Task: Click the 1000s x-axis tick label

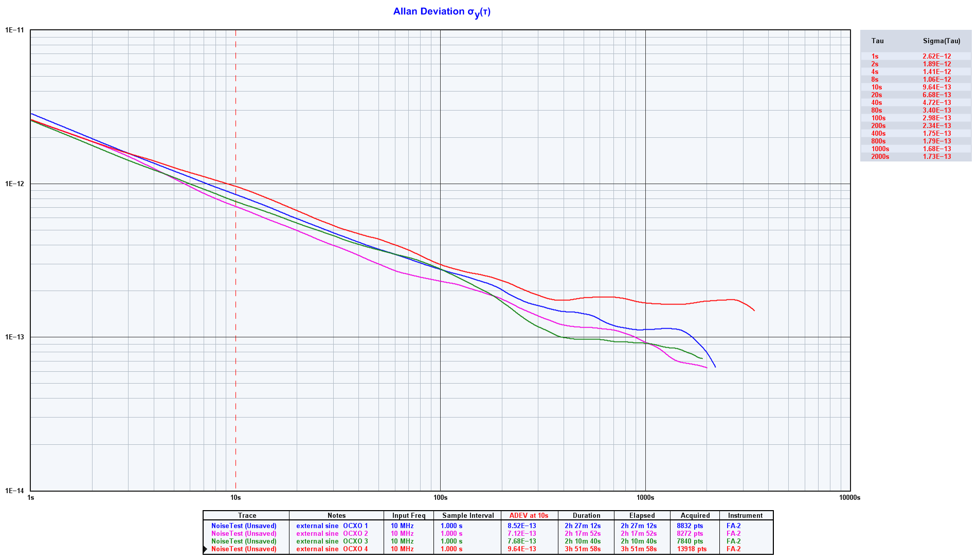Action: coord(645,498)
